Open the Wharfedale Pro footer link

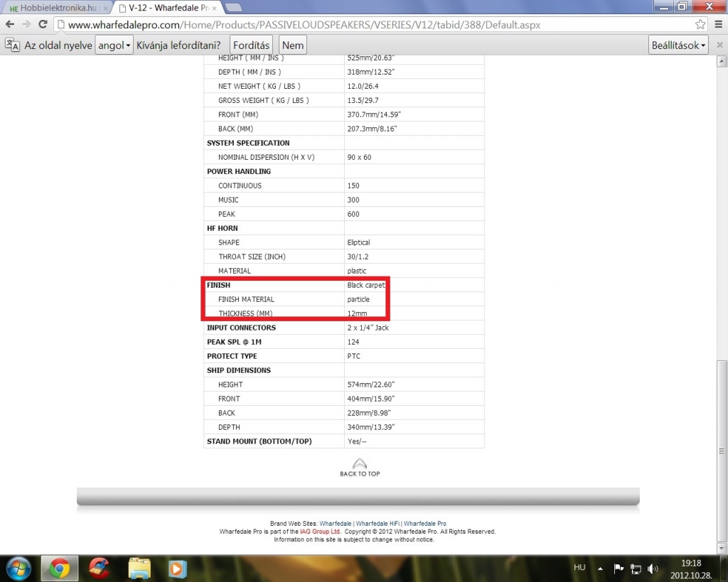pos(425,524)
